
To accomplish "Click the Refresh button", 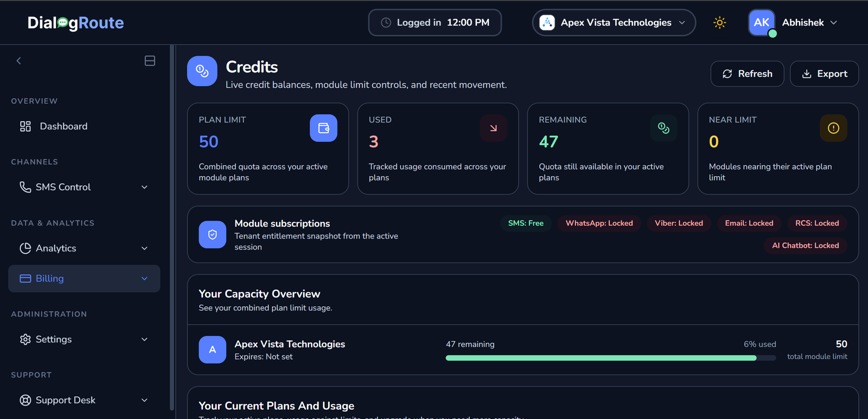I will 747,74.
